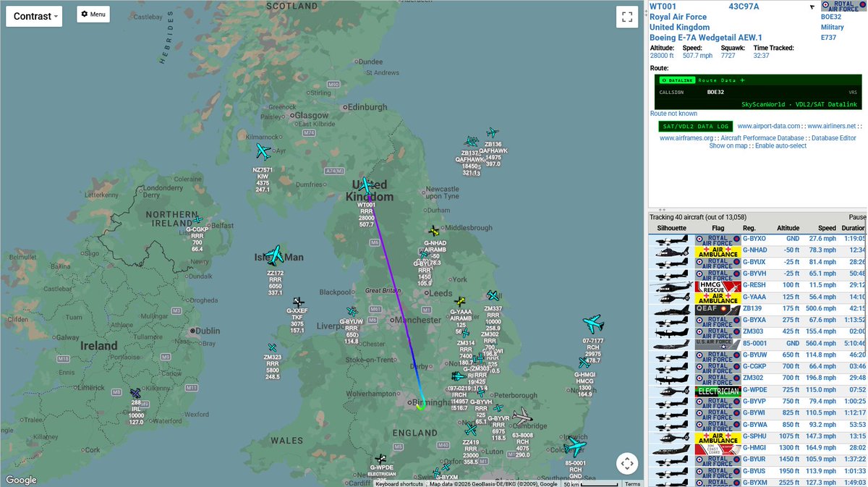Sort list by Flag column

point(718,228)
